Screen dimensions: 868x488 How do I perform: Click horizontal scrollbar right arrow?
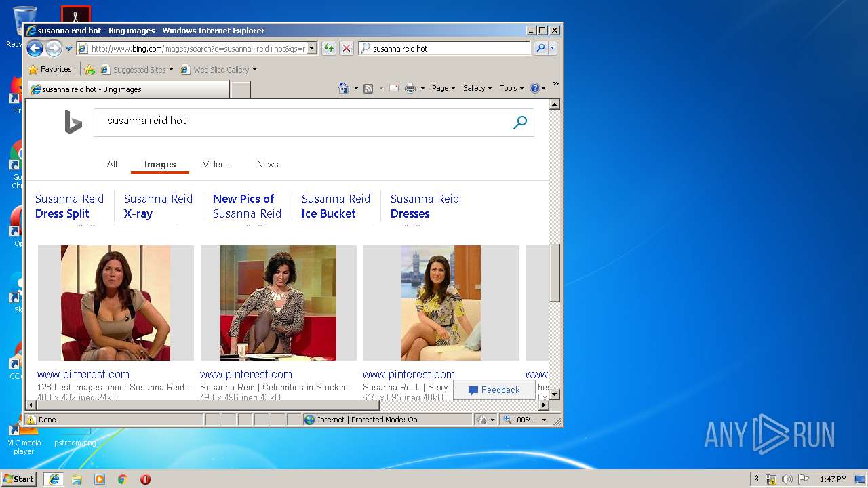tap(543, 405)
